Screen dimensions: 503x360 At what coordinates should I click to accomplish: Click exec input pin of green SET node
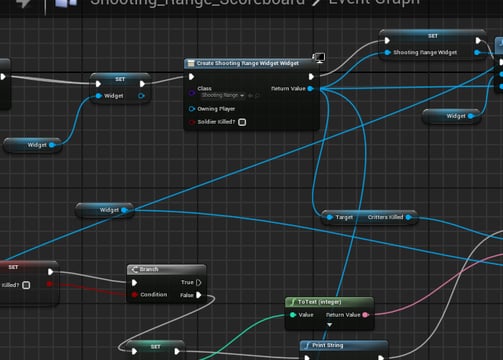[x=134, y=351]
